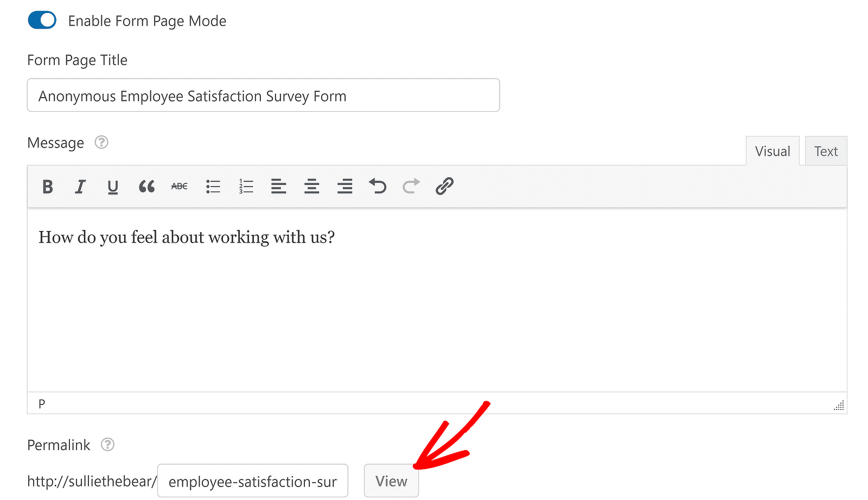The image size is (868, 500).
Task: Underline the selected message text
Action: click(x=113, y=187)
